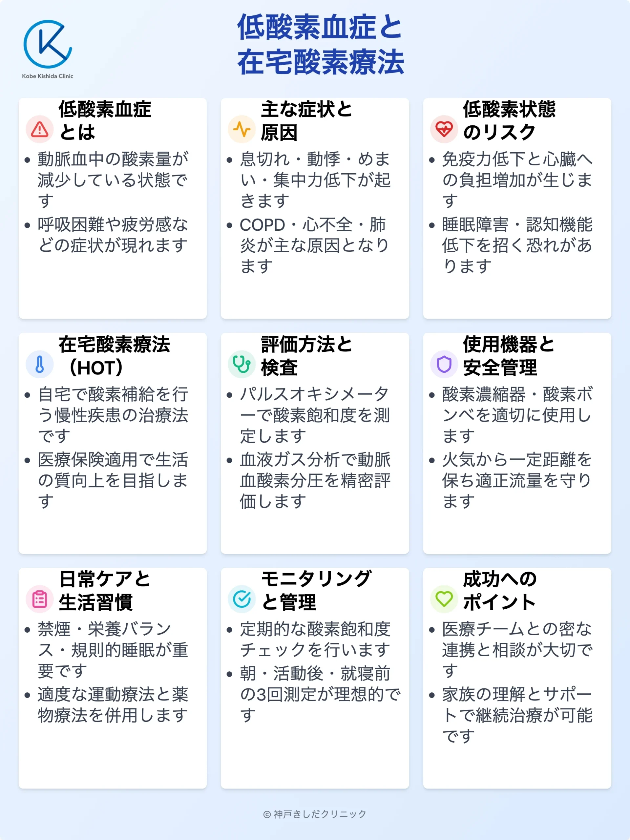This screenshot has height=840, width=630.
Task: Click the pink clipboard list icon
Action: pos(39,599)
